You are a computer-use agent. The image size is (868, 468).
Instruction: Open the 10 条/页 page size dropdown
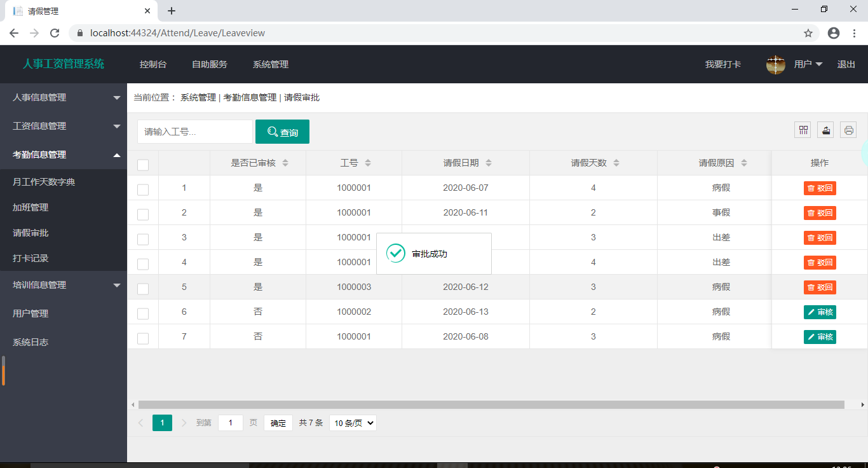click(353, 423)
